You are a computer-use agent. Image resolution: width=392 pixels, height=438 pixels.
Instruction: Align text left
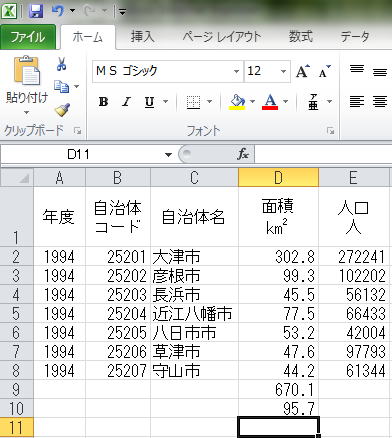[x=357, y=101]
